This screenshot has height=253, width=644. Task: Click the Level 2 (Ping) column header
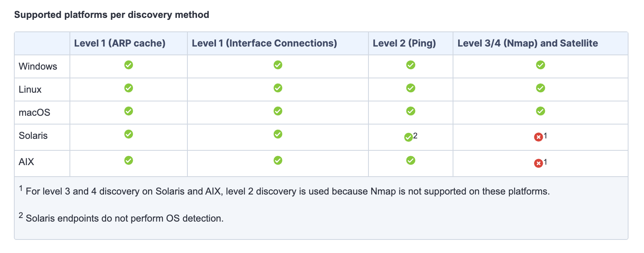pyautogui.click(x=404, y=43)
